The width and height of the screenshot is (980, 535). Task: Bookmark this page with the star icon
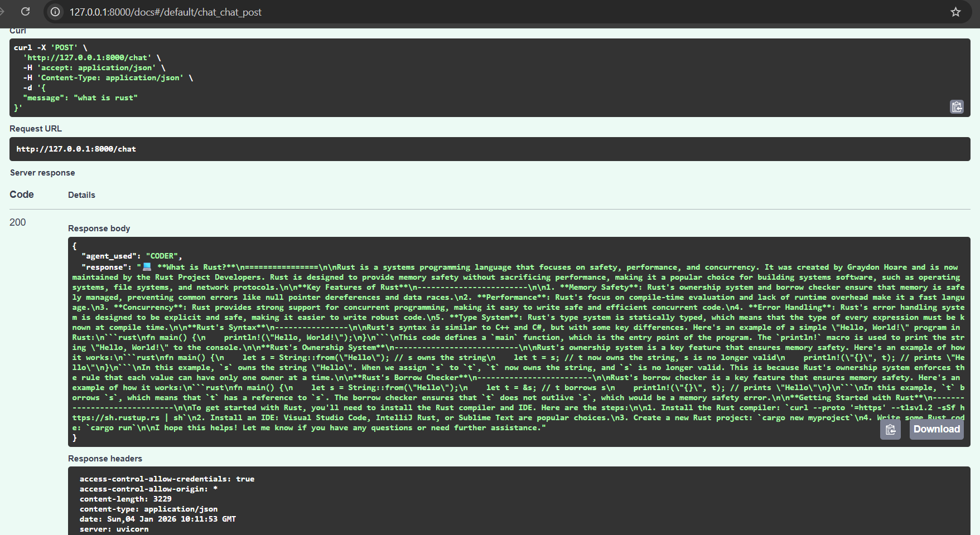955,12
